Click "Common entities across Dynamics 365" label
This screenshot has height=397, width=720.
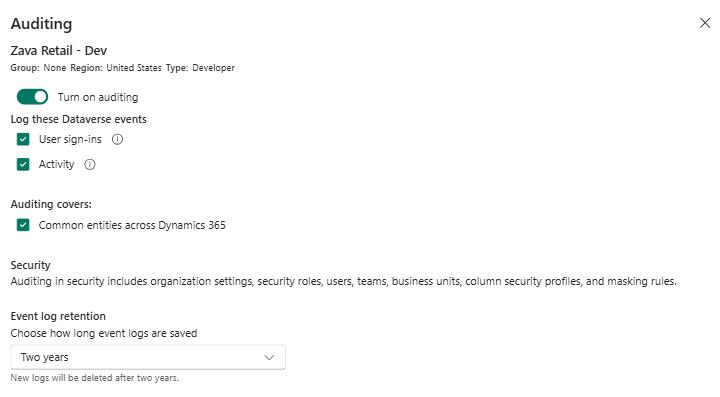coord(132,225)
